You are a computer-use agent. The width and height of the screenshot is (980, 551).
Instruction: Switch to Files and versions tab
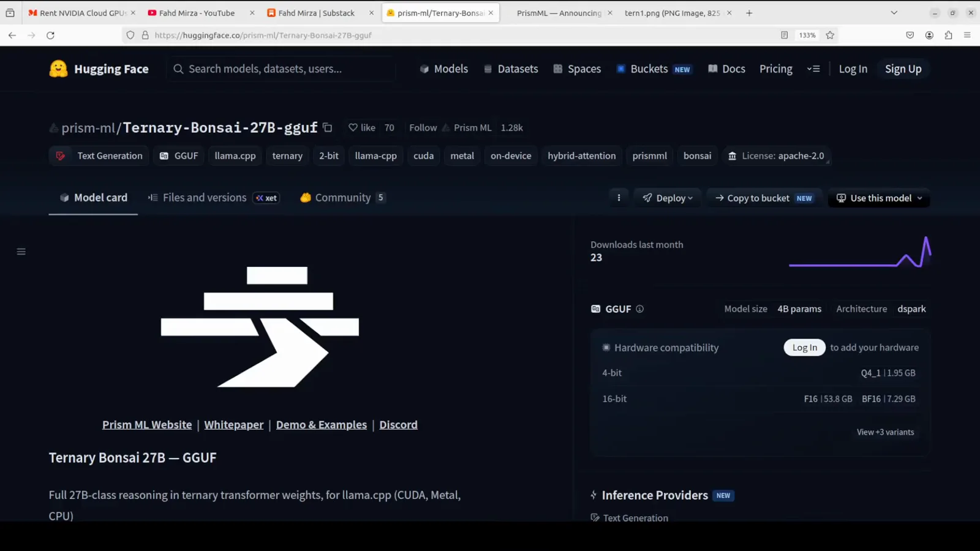point(213,198)
